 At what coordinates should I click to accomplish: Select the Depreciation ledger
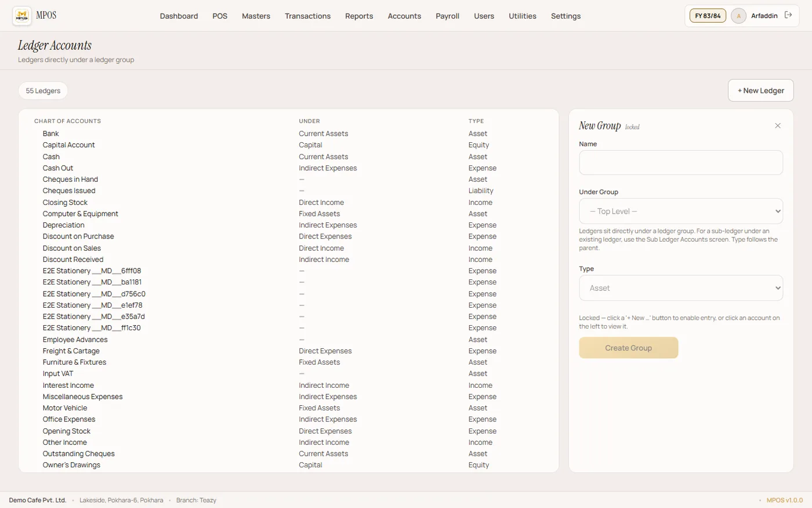288,225
